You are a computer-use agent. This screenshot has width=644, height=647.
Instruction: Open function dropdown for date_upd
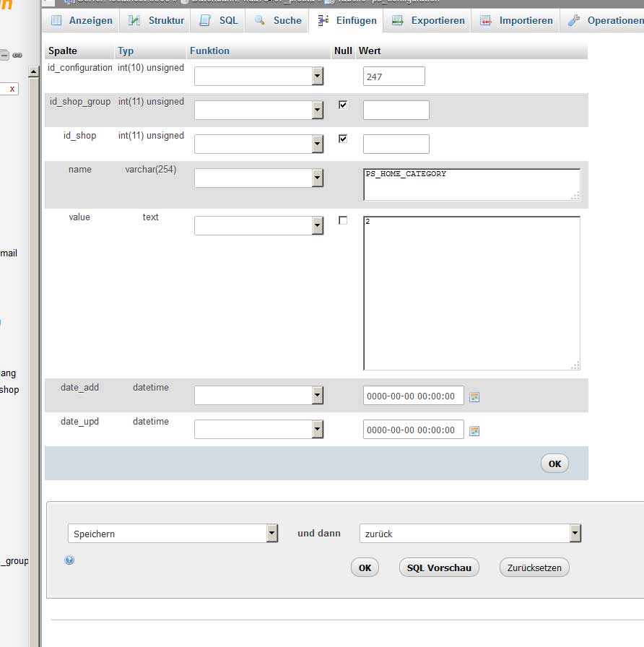258,429
